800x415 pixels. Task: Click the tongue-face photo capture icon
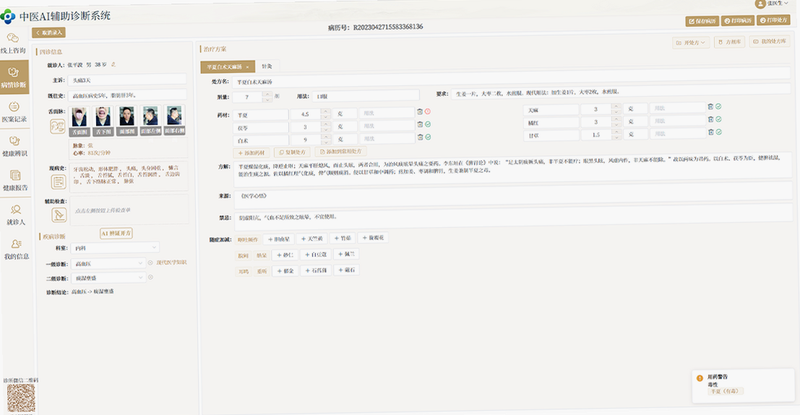pos(57,126)
